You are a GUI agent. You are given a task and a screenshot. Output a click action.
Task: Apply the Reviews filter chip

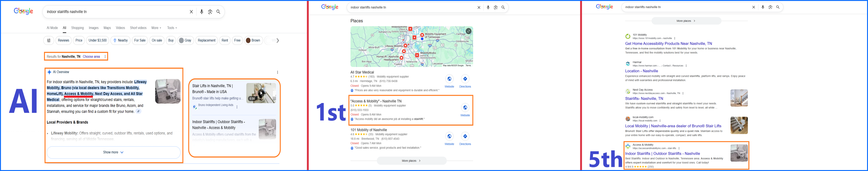(x=63, y=40)
